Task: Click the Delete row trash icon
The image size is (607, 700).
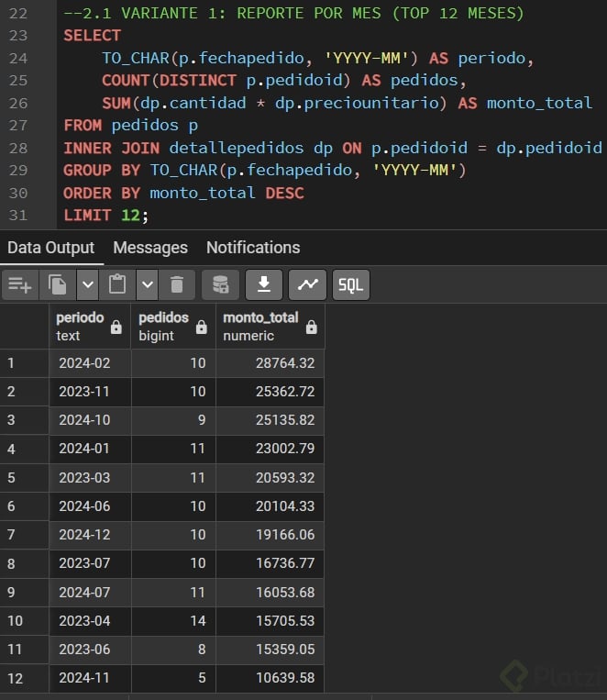Action: [x=177, y=285]
